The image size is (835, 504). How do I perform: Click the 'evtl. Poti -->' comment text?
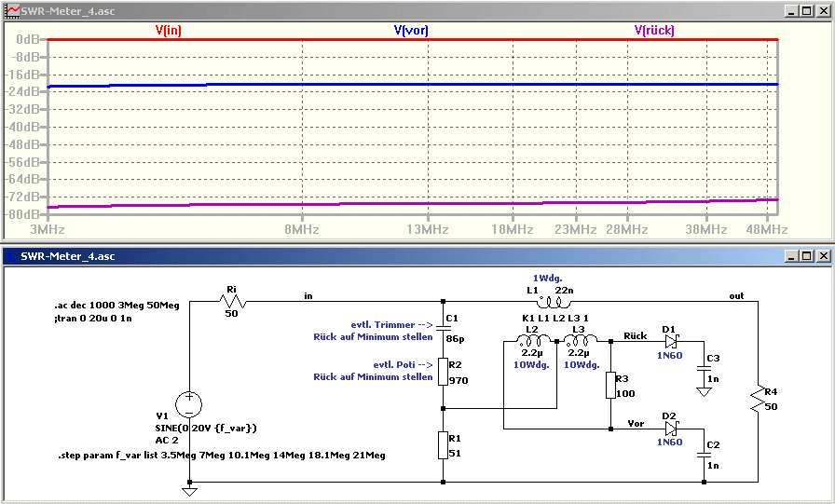pos(404,364)
